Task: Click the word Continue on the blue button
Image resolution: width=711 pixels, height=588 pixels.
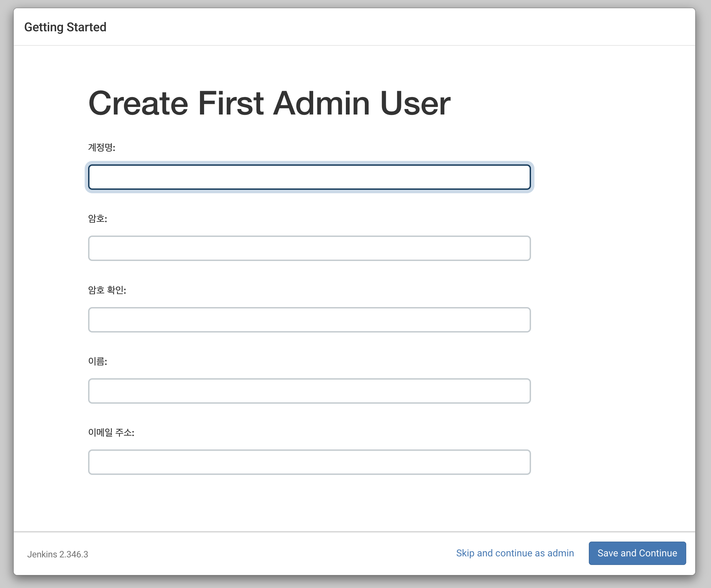Action: coord(658,553)
